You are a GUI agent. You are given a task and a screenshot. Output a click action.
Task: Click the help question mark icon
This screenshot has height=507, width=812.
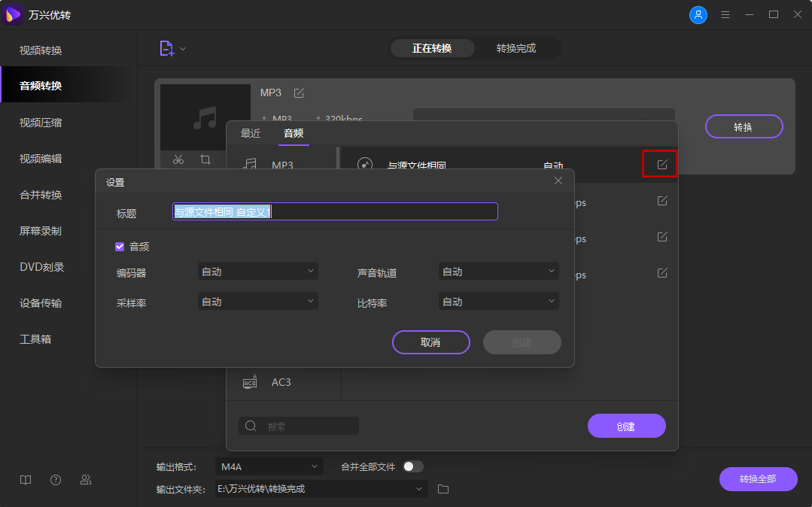tap(55, 479)
